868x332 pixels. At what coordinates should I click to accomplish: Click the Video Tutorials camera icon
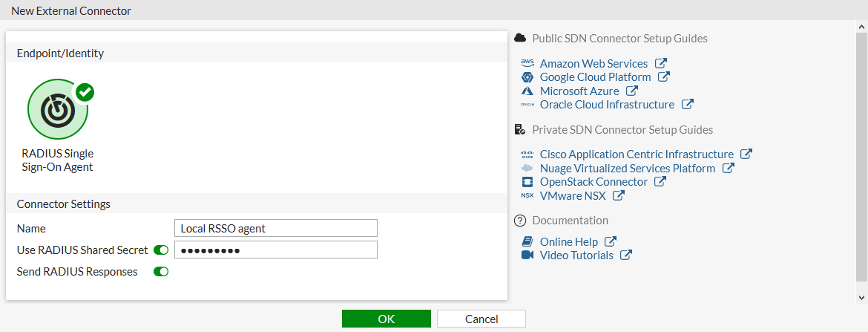coord(527,255)
